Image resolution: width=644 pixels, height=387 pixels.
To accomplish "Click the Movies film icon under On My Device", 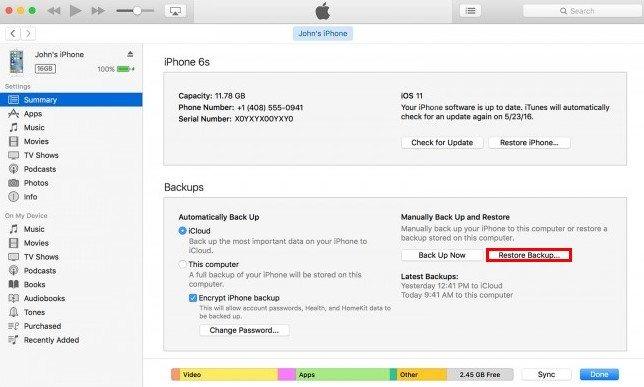I will coord(14,243).
